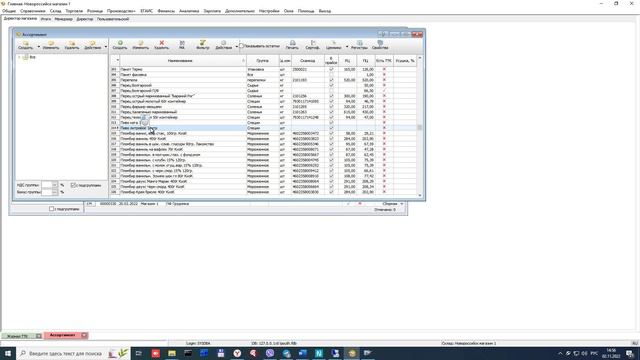Click the Печать printer icon
This screenshot has height=360, width=640.
292,43
